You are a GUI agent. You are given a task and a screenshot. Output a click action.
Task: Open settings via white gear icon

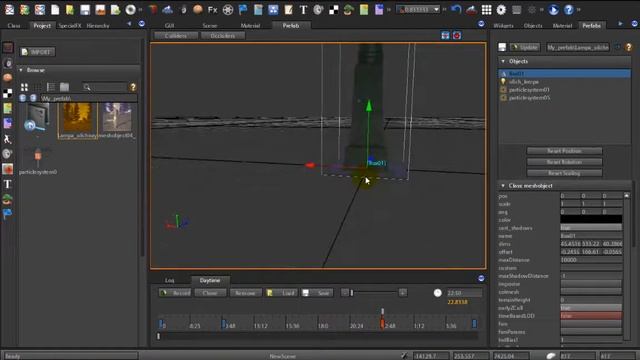point(501,9)
